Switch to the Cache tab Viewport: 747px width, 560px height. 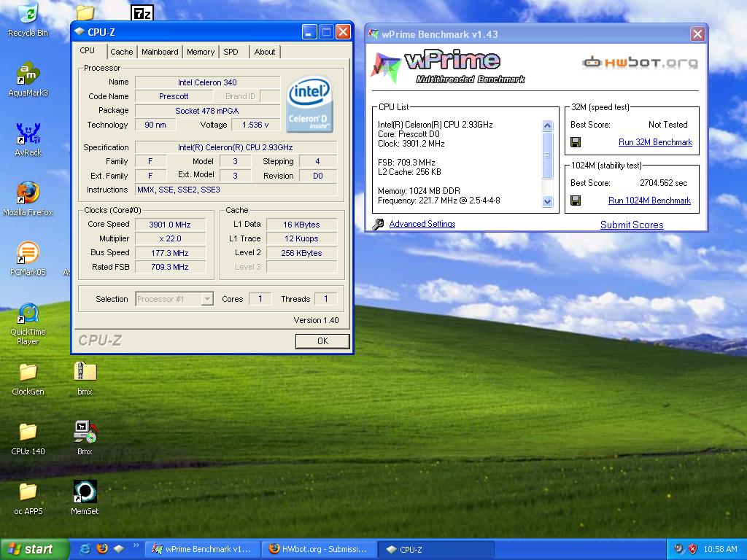tap(122, 52)
